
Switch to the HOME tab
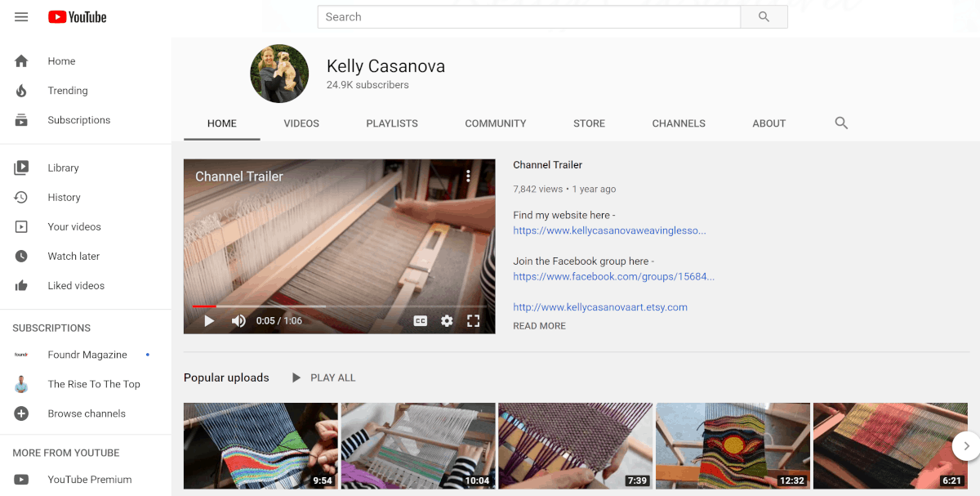tap(222, 123)
